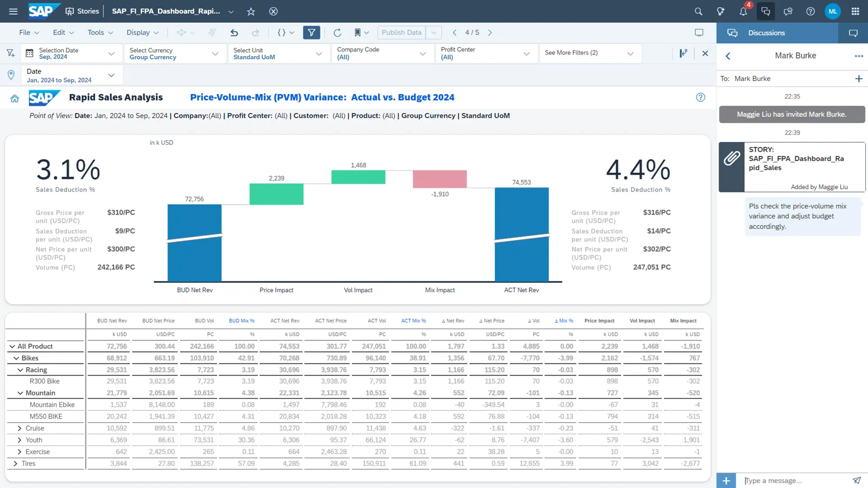Screen dimensions: 868x488
Task: Open the curly braces formula dropdown
Action: (x=286, y=33)
